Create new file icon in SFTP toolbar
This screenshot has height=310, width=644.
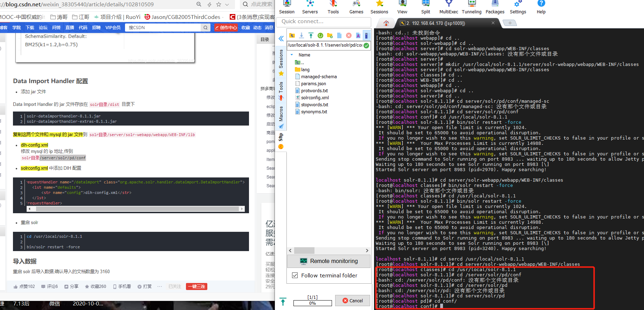point(339,35)
